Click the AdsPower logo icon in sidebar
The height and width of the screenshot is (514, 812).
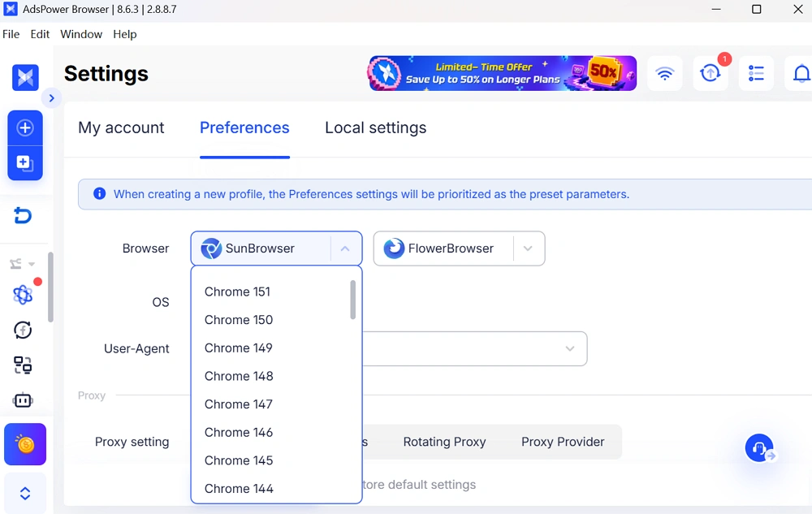[25, 78]
